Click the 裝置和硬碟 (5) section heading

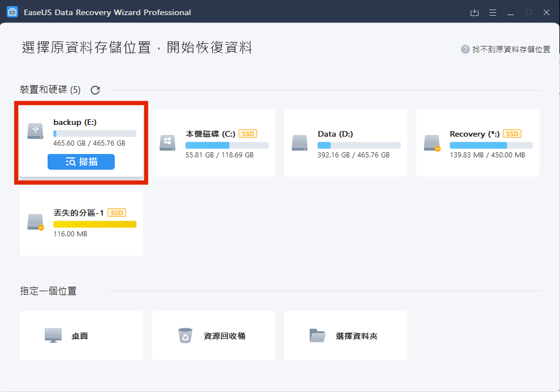point(50,90)
